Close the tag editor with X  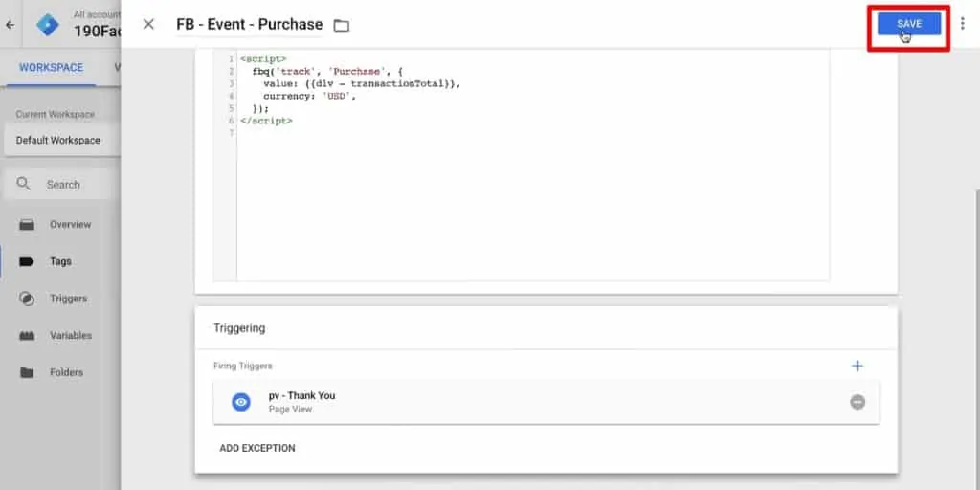[148, 24]
